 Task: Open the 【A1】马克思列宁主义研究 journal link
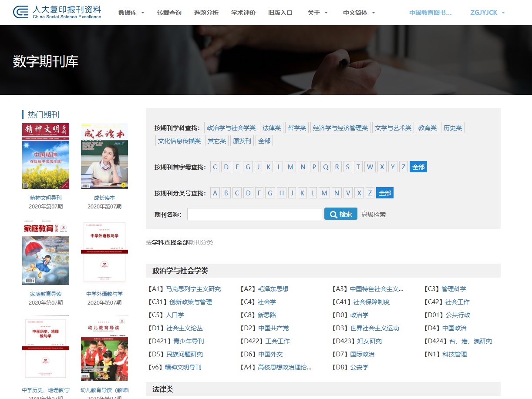185,289
